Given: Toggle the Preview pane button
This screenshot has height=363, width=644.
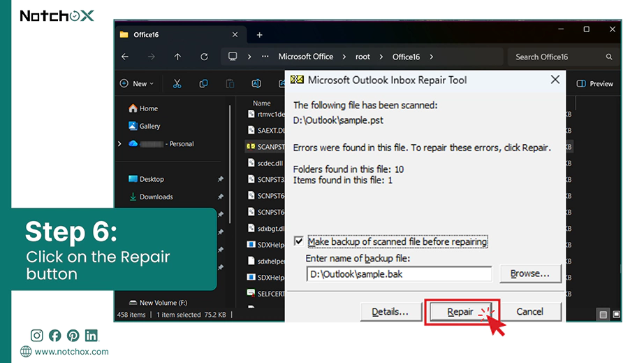Looking at the screenshot, I should (x=594, y=84).
